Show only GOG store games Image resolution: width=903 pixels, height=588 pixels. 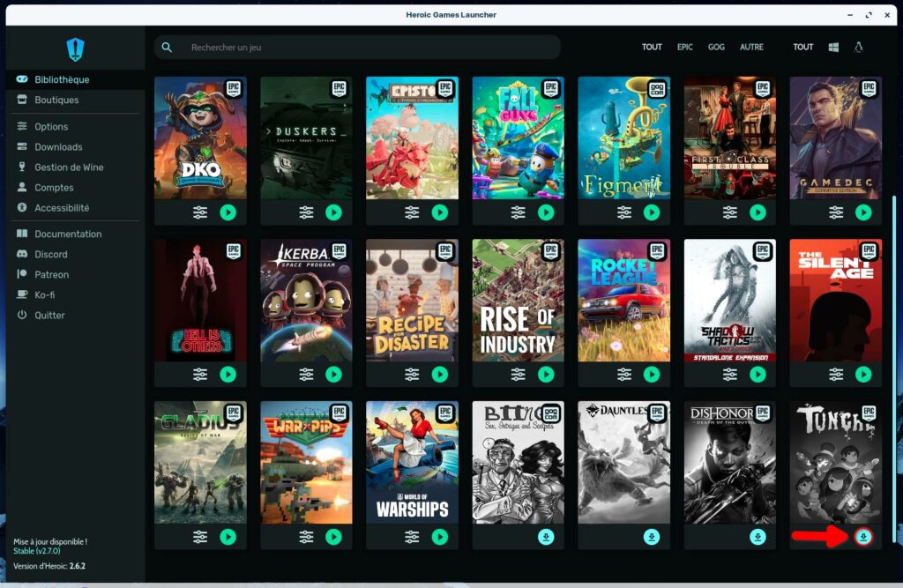pos(716,48)
